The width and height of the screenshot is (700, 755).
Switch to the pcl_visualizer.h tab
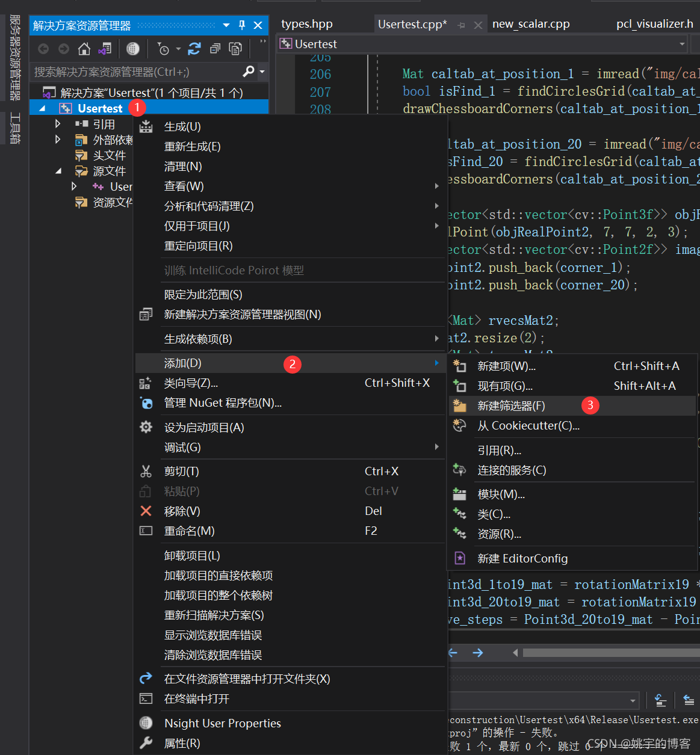point(655,24)
